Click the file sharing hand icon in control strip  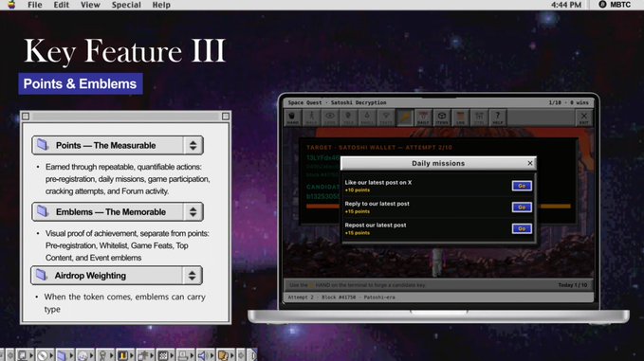(x=223, y=355)
